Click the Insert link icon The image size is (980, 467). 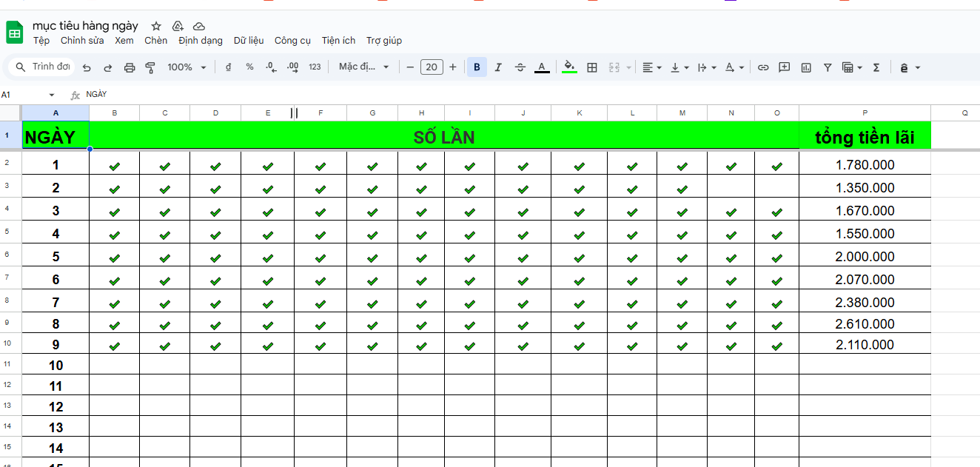(763, 67)
